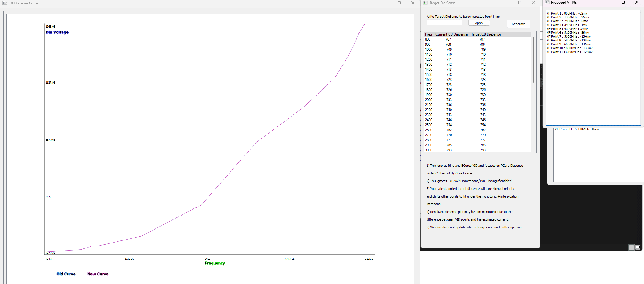
Task: Click the Current CB DieSense column header
Action: 451,34
